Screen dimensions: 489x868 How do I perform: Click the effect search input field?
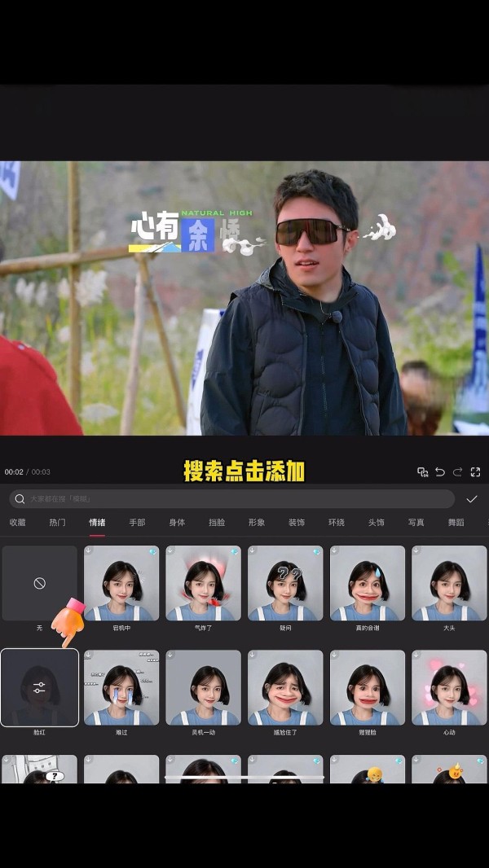click(236, 499)
